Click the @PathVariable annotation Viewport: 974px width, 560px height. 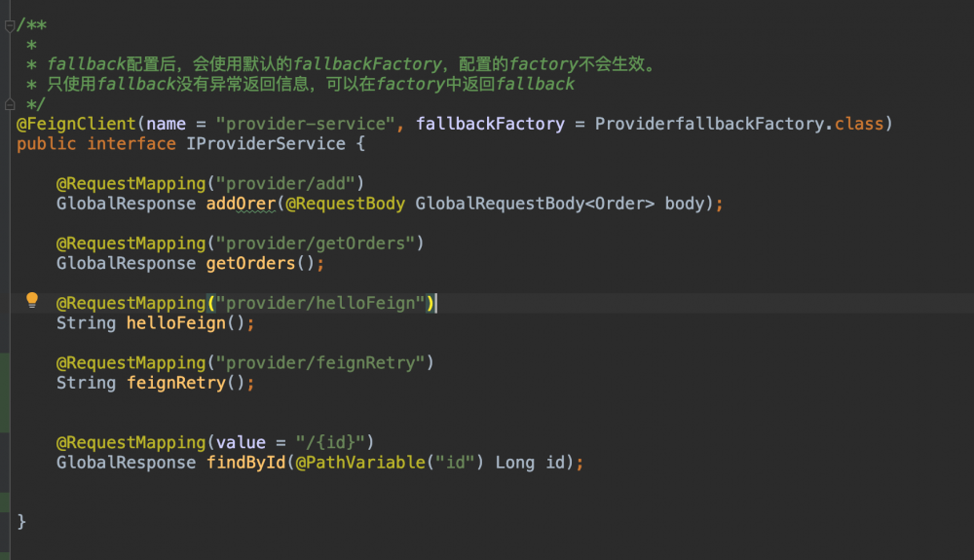[360, 462]
